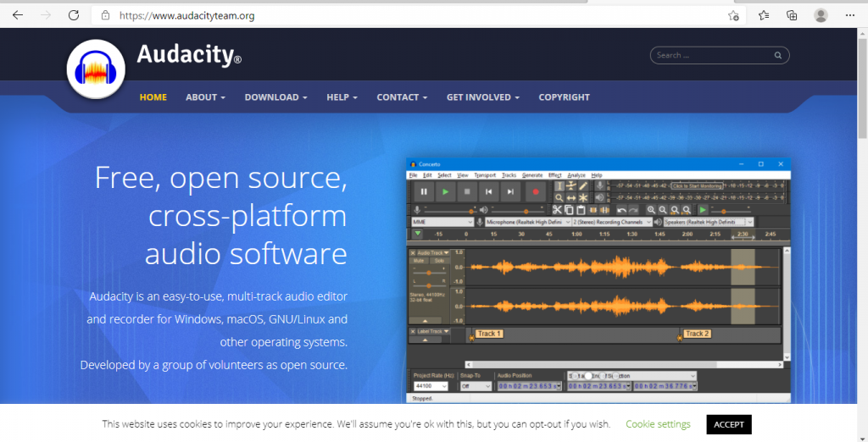
Task: Expand the ABOUT navigation menu
Action: [205, 97]
